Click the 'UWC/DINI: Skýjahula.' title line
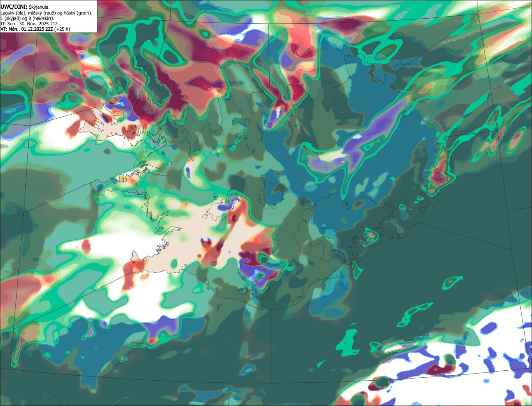The width and height of the screenshot is (532, 406). (x=25, y=7)
